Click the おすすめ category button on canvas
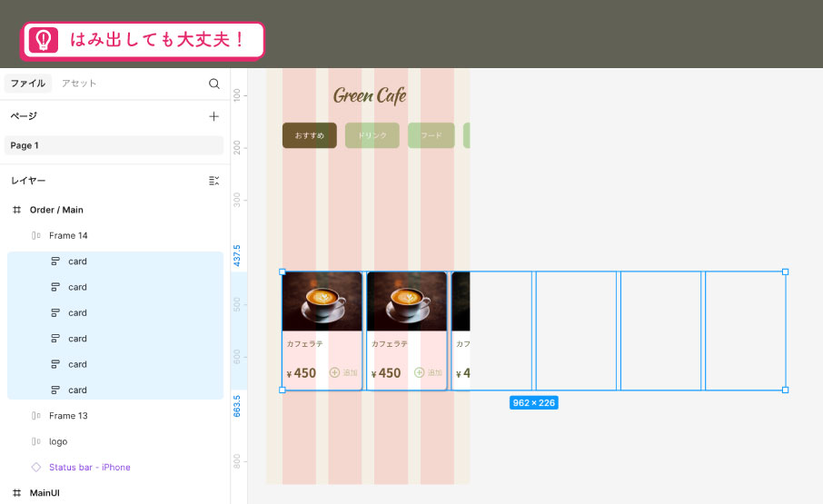Screen dimensions: 823x504 pos(310,135)
